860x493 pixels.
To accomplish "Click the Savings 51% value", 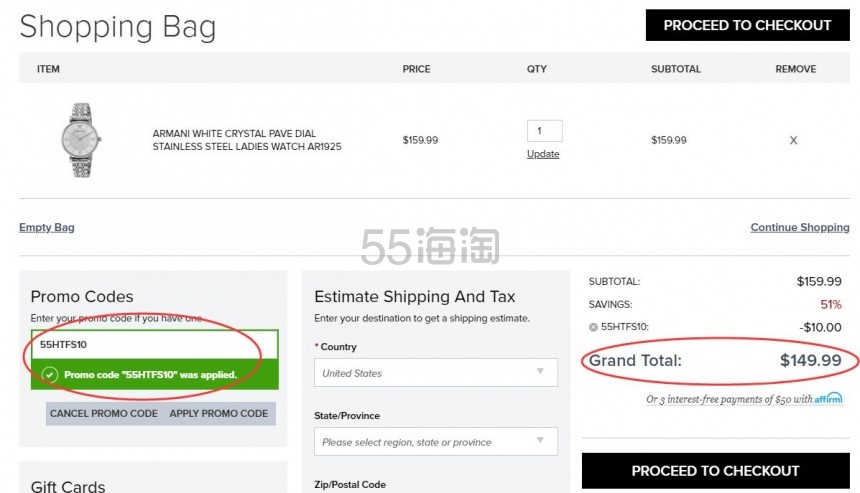I will point(830,304).
